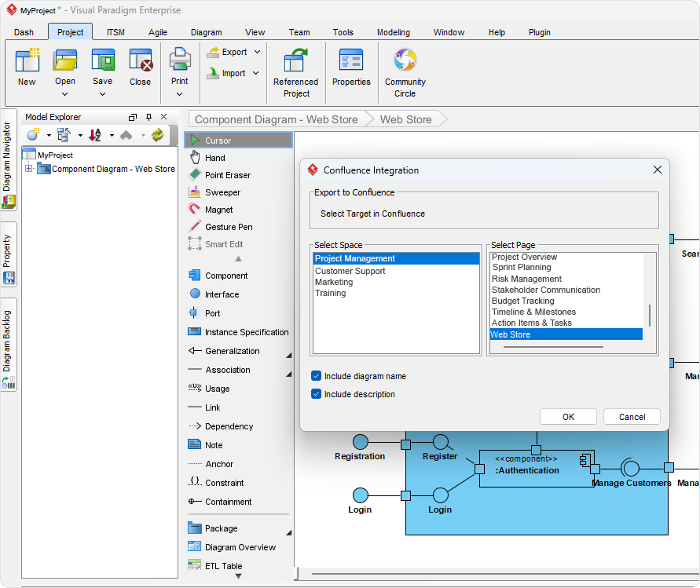Screen dimensions: 700x588
Task: Open the Plugin tab
Action: click(539, 32)
